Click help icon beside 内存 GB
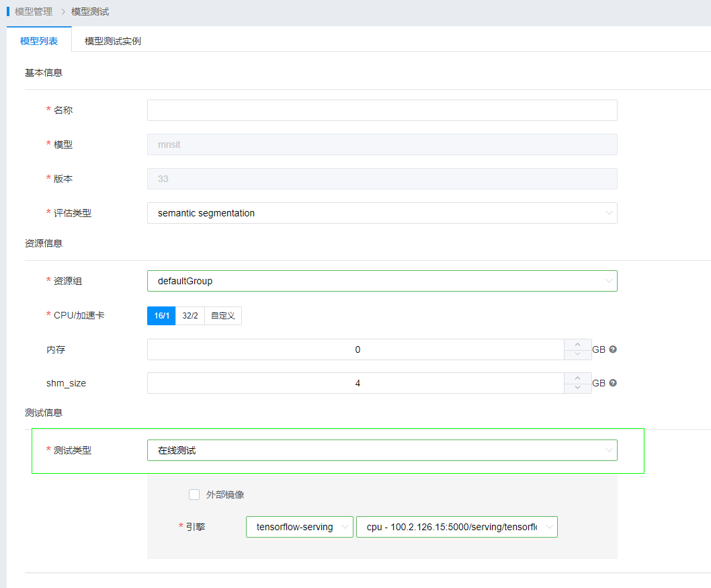The width and height of the screenshot is (711, 588). (x=613, y=349)
